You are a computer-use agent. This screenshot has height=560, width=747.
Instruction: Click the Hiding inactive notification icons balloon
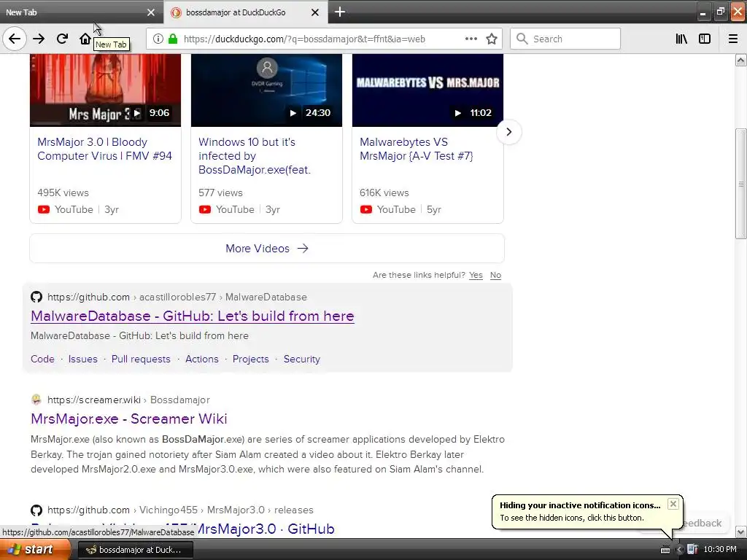pos(587,511)
